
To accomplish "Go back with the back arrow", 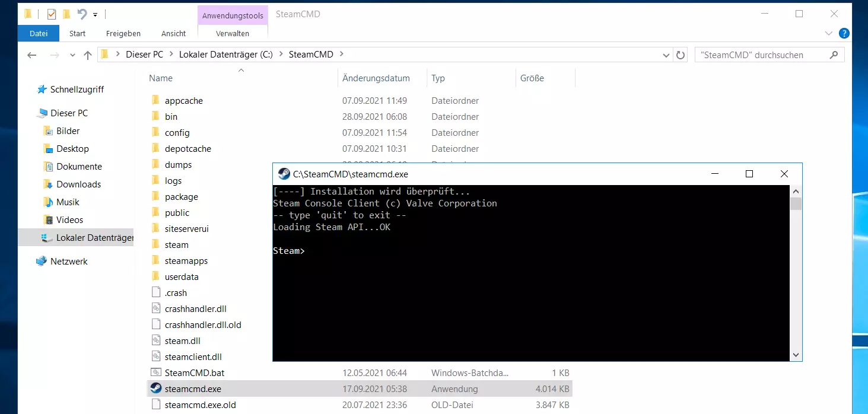I will click(32, 55).
